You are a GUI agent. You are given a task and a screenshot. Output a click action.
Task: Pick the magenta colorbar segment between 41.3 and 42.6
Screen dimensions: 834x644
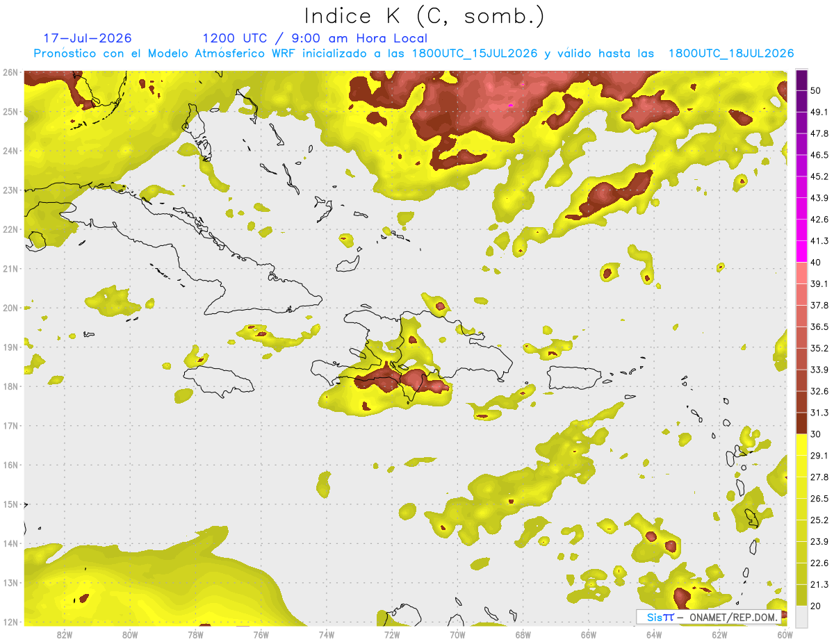click(801, 230)
